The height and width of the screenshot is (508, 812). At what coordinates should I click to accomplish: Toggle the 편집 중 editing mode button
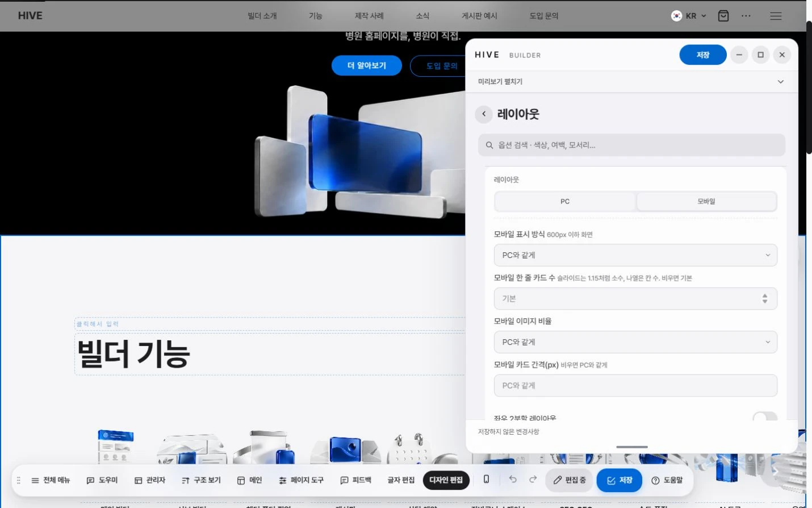570,480
